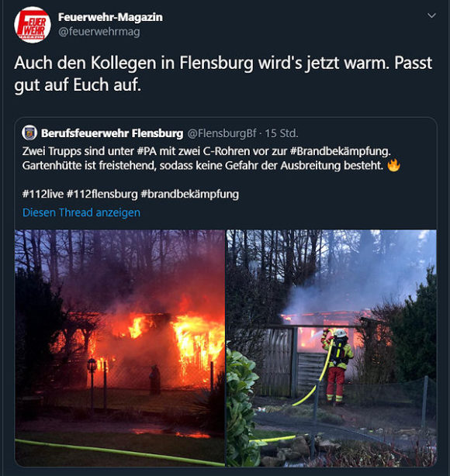Click the @FlensburgBf handle
Image resolution: width=450 pixels, height=476 pixels.
pyautogui.click(x=222, y=133)
